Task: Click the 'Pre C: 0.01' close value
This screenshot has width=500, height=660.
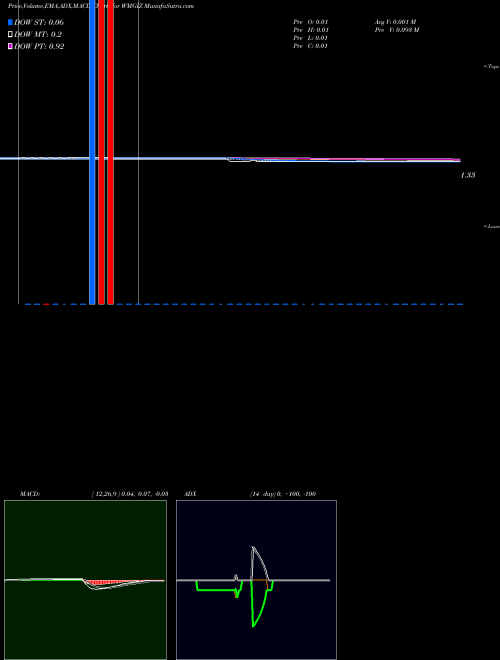Action: click(x=311, y=46)
